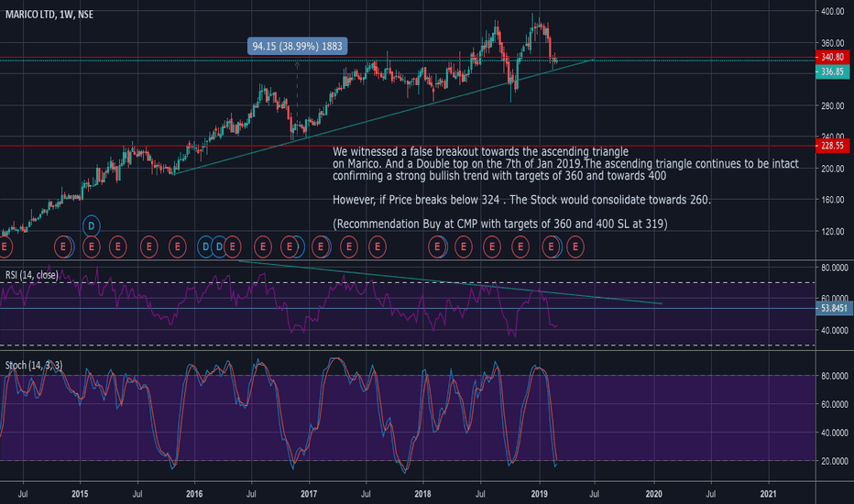Click the 200.00 price axis label

click(x=833, y=169)
